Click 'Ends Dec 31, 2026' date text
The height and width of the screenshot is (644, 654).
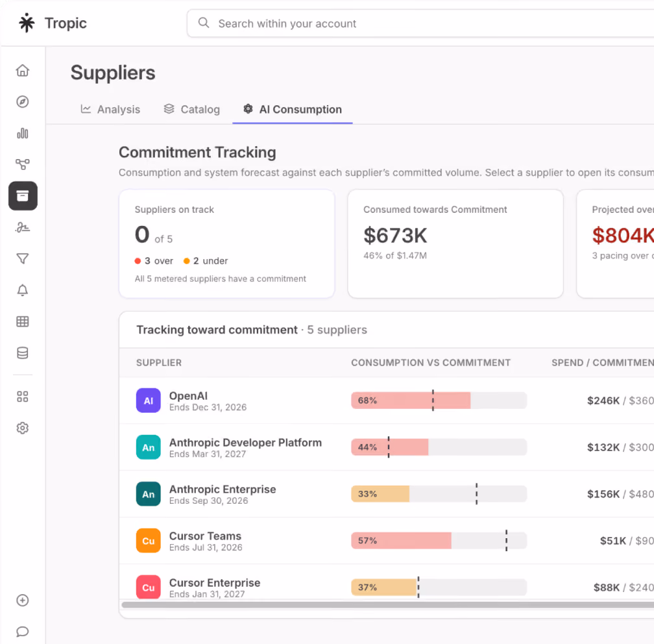coord(208,407)
